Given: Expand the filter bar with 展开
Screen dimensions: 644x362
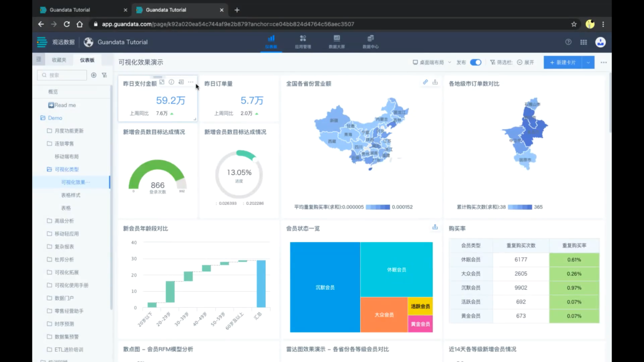Looking at the screenshot, I should click(x=525, y=62).
